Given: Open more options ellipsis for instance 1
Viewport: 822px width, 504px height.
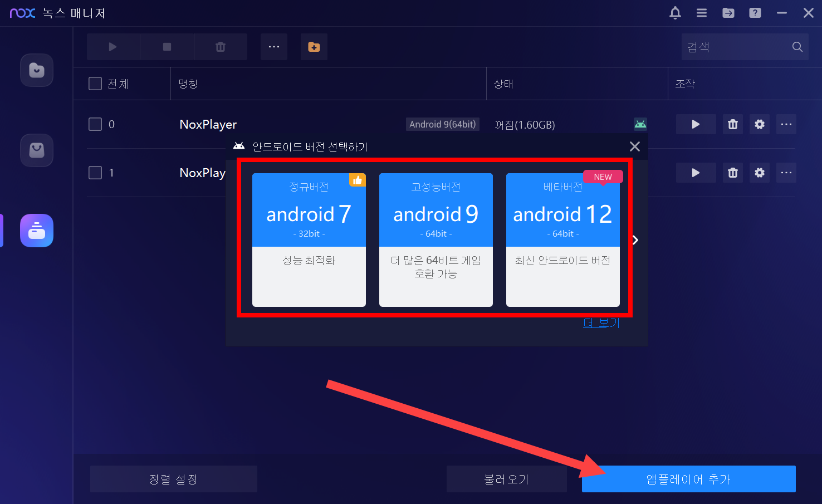Looking at the screenshot, I should coord(786,173).
